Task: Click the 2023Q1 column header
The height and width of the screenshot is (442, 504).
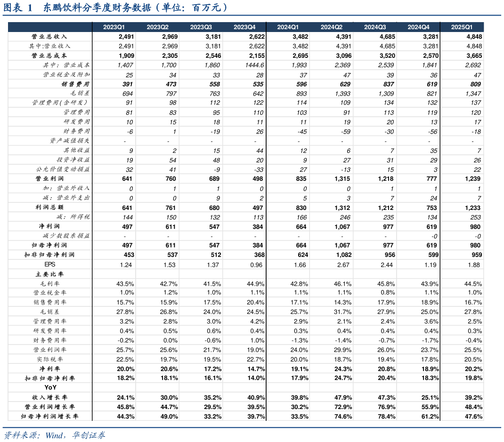Action: (114, 27)
